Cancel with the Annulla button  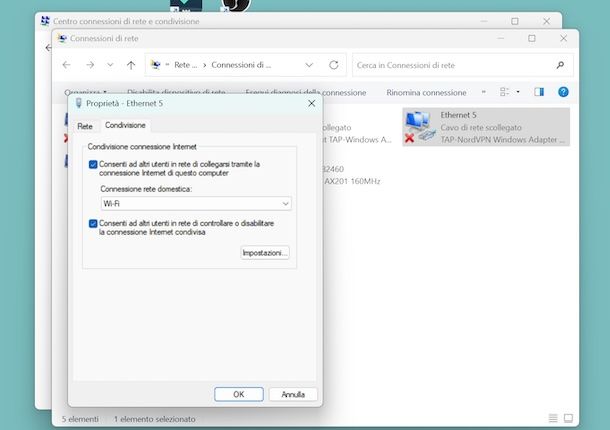[x=293, y=394]
